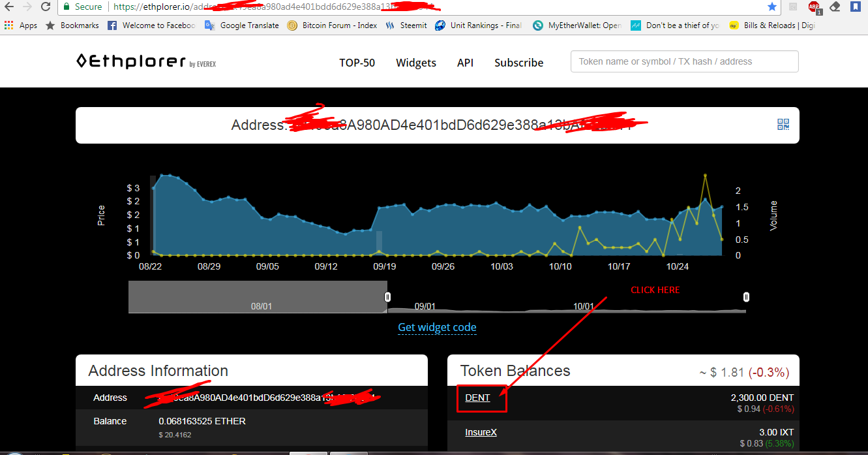868x455 pixels.
Task: Click the Get widget code link
Action: 437,327
